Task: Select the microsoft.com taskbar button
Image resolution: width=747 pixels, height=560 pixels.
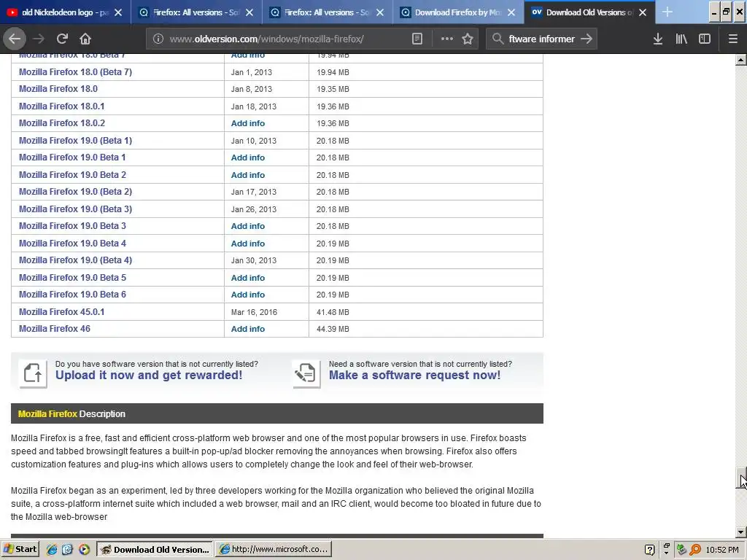Action: [273, 550]
